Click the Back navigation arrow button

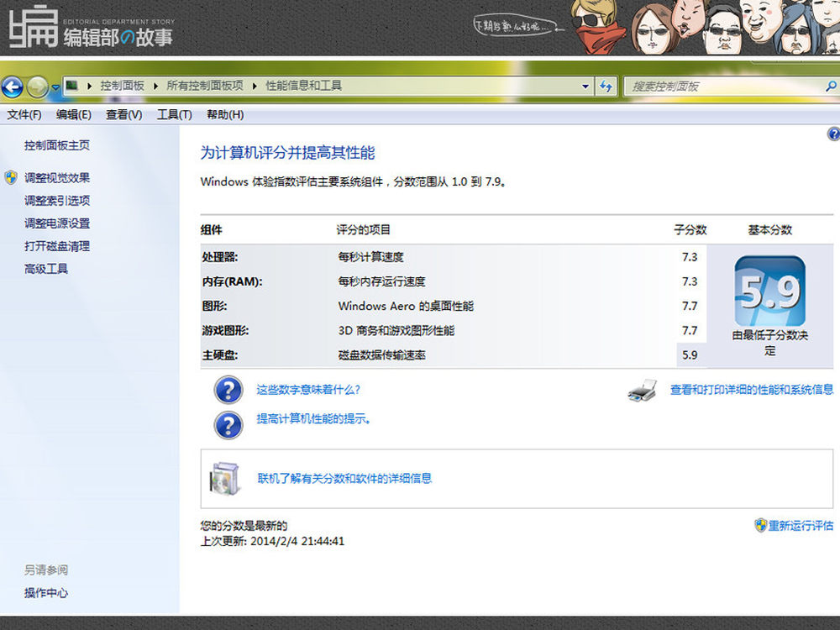(x=12, y=86)
